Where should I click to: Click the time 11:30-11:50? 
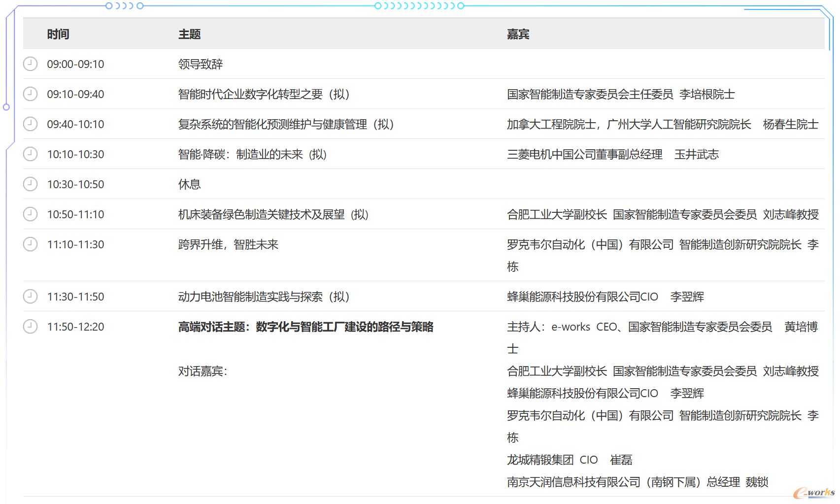(x=75, y=297)
